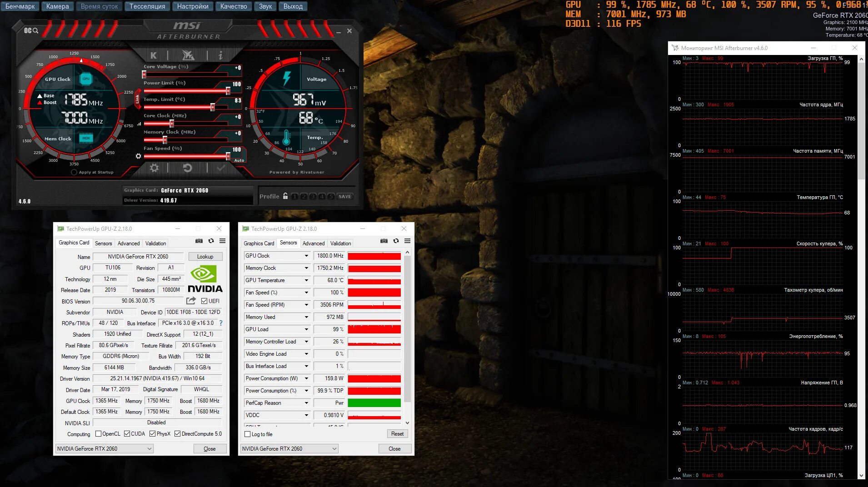Open the Тесселяция menu
The height and width of the screenshot is (487, 868).
pos(147,6)
